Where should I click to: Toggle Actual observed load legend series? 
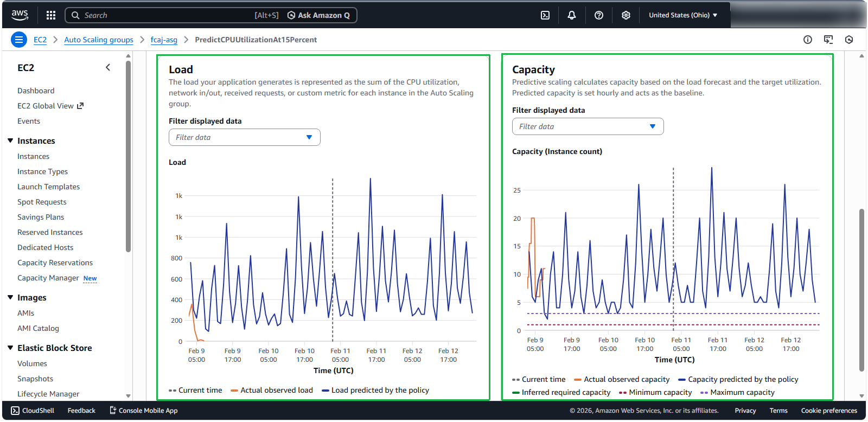[x=272, y=390]
